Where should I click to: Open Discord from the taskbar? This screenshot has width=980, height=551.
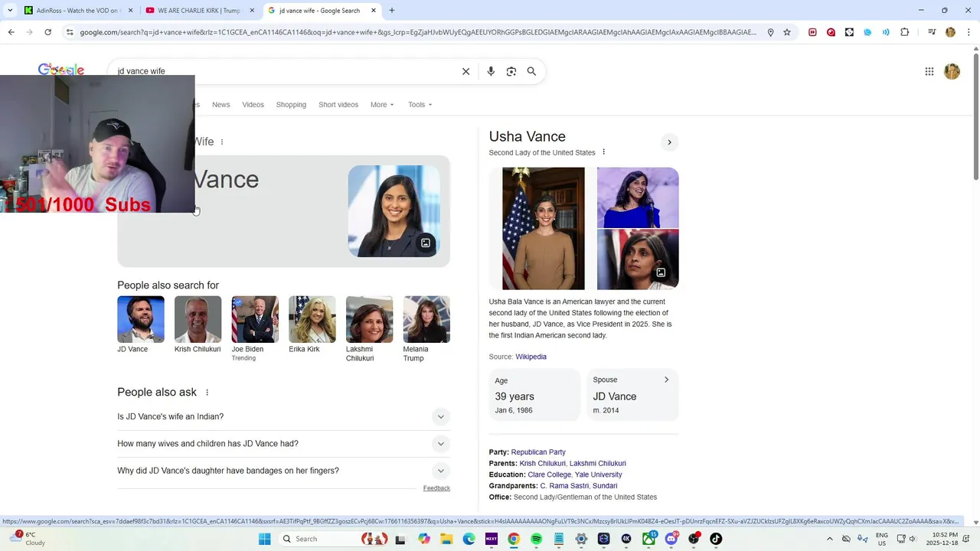[x=671, y=539]
